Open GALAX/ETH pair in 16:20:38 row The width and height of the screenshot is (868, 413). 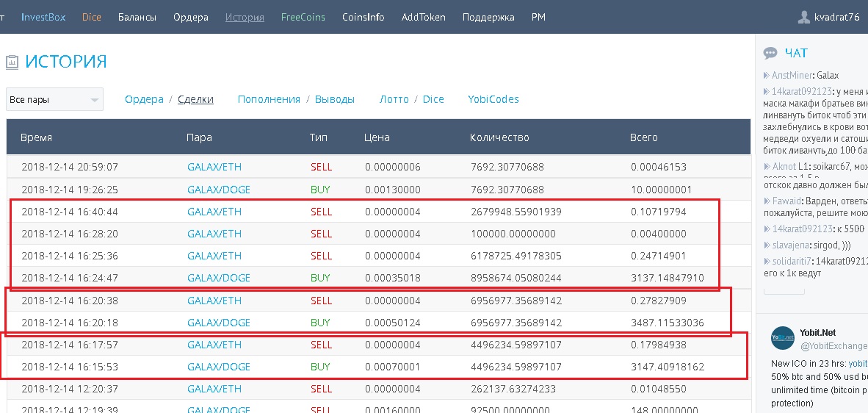point(214,301)
